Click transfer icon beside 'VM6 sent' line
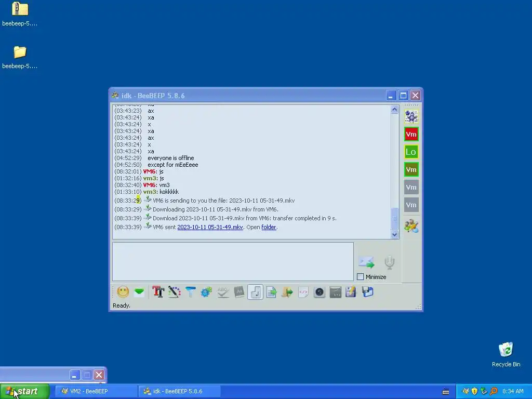The image size is (532, 399). point(147,226)
